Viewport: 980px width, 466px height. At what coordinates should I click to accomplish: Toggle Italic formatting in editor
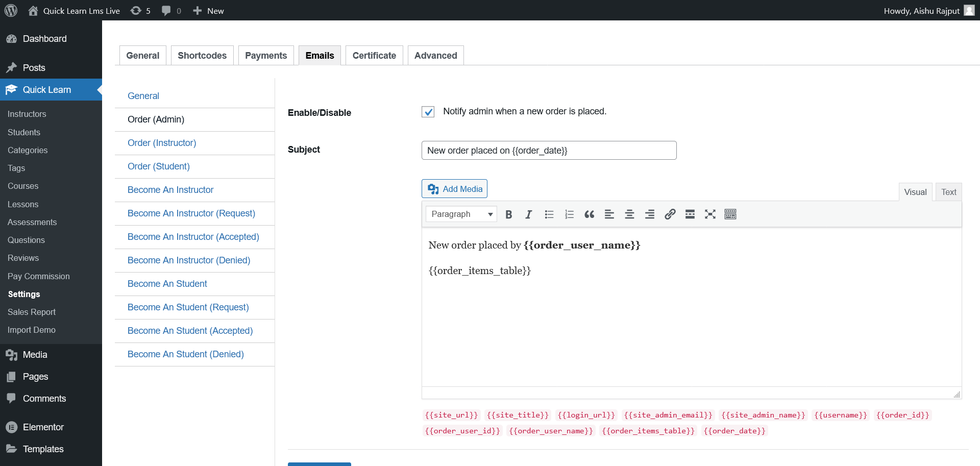[x=529, y=214]
